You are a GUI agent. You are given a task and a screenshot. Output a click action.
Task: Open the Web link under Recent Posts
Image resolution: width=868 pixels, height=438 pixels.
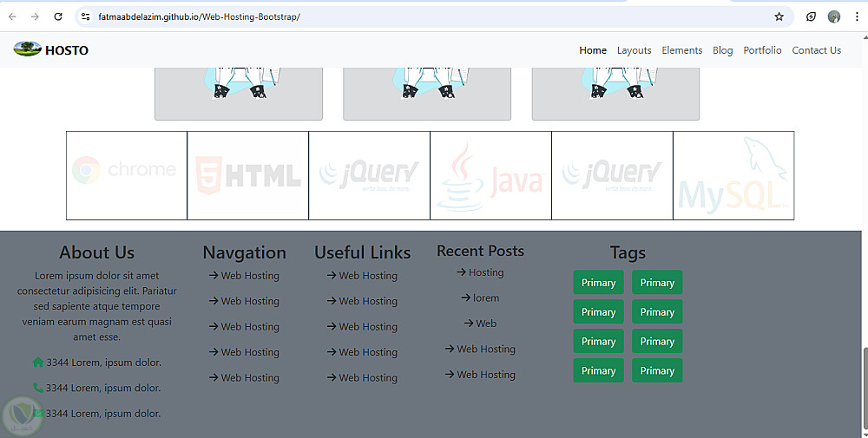(480, 324)
